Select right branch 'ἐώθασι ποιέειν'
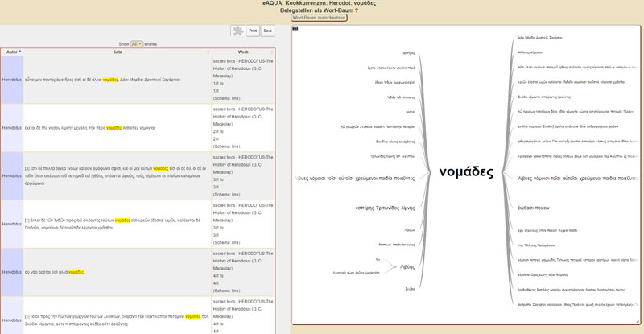 534,208
